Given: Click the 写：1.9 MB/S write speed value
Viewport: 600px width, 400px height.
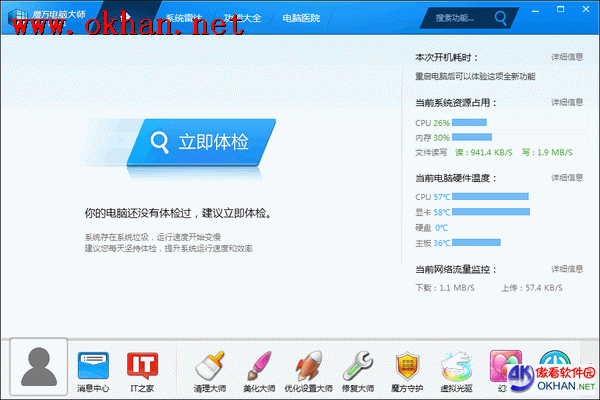Looking at the screenshot, I should pyautogui.click(x=547, y=152).
